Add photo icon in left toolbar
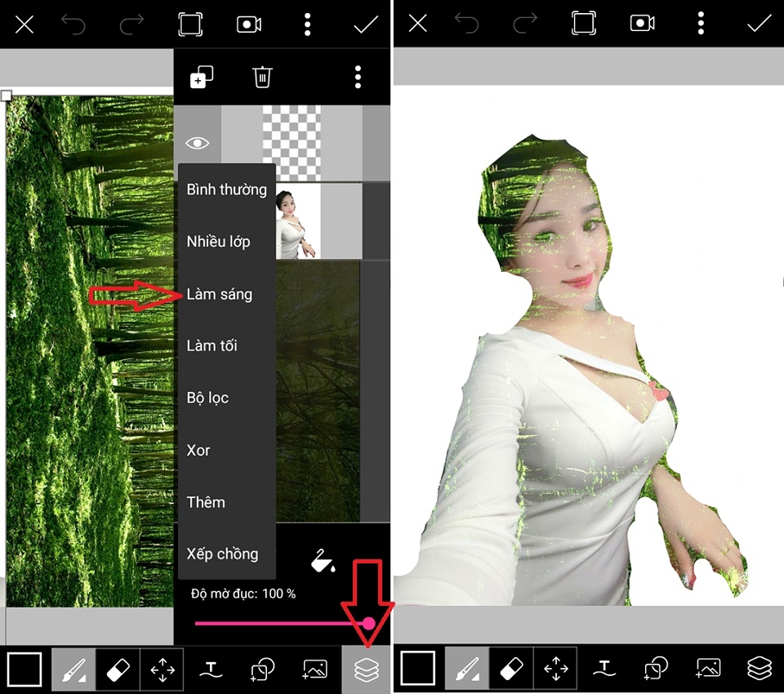 pos(314,670)
